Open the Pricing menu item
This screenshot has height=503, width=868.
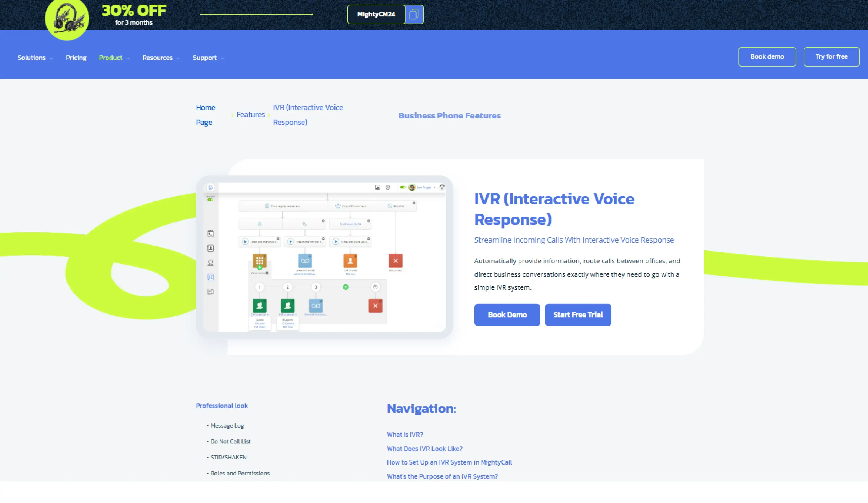76,58
